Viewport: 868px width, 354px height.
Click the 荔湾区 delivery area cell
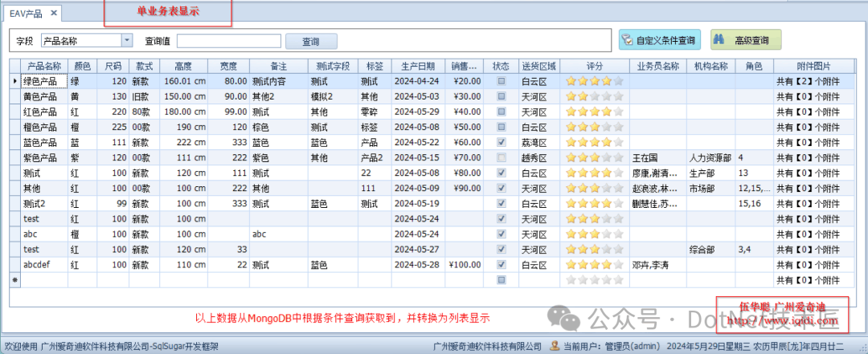[x=539, y=143]
